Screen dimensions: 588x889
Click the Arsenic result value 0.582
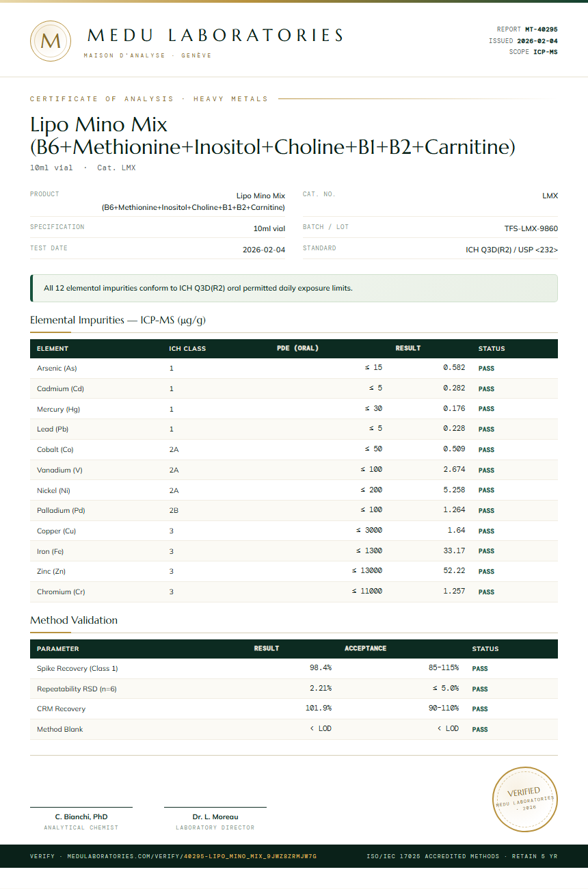tap(454, 368)
